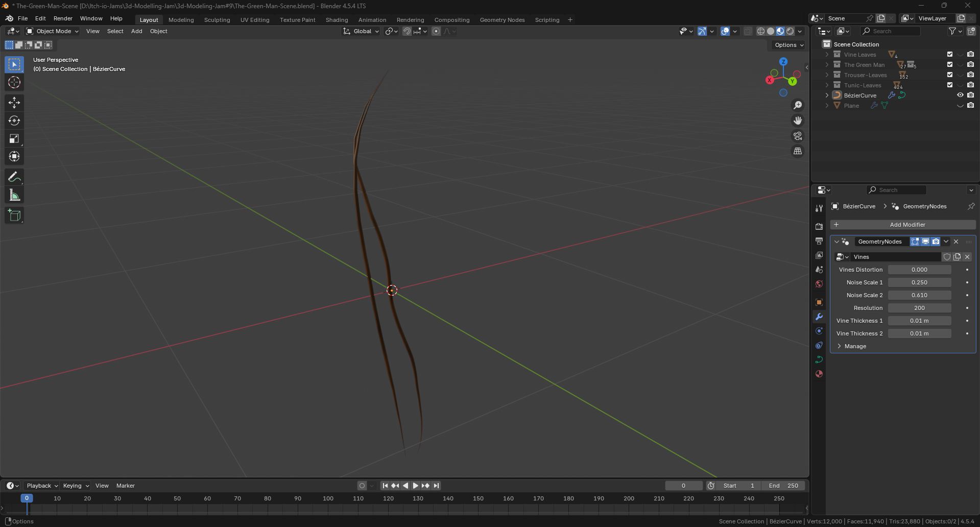The image size is (980, 527).
Task: Open the Object Mode dropdown
Action: point(53,31)
